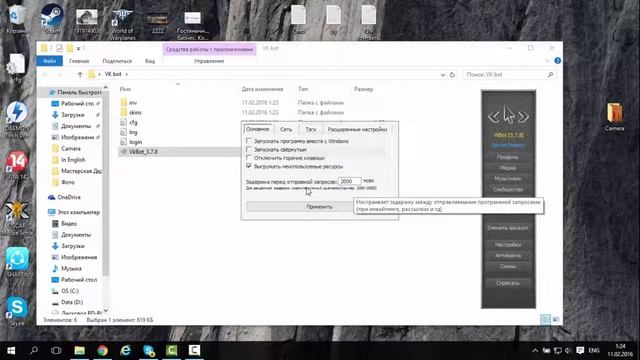Open Расширенные настройки tab

coord(358,129)
